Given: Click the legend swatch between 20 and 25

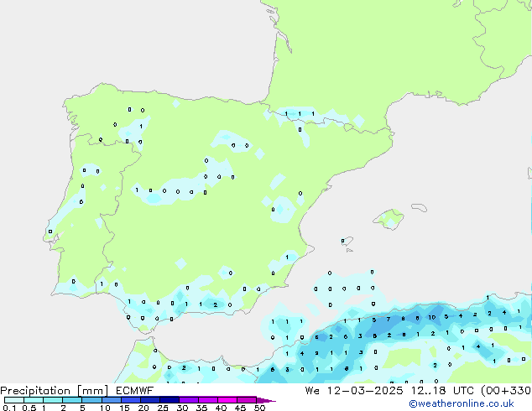Looking at the screenshot, I should 149,400.
